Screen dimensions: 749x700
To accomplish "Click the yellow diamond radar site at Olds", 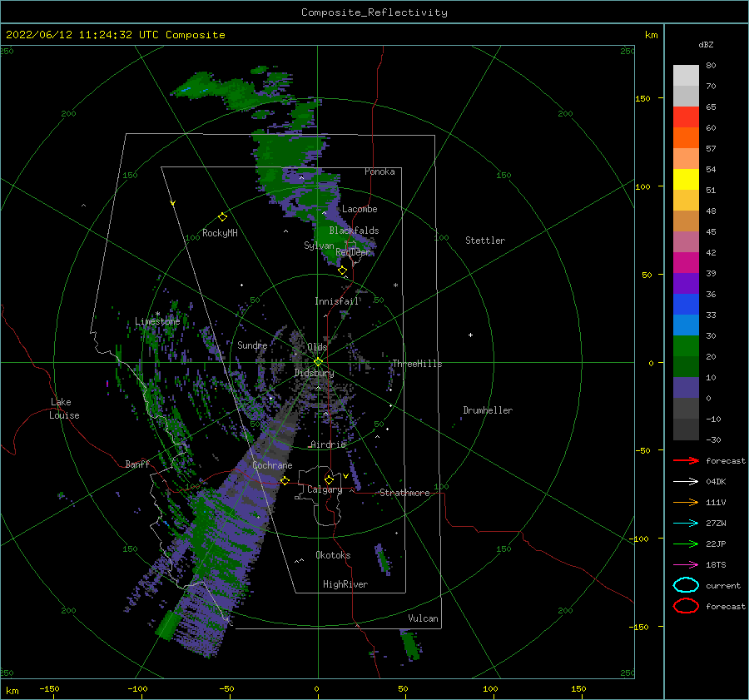I will click(318, 362).
